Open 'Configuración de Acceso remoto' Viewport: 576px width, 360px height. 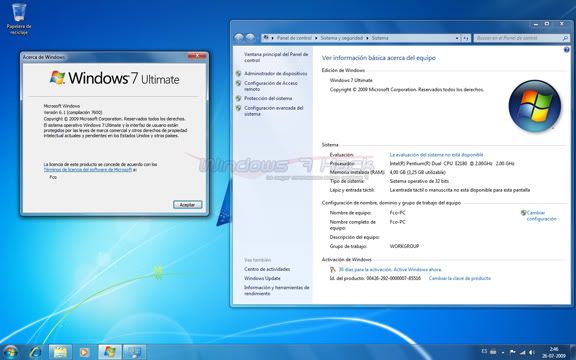click(x=271, y=86)
